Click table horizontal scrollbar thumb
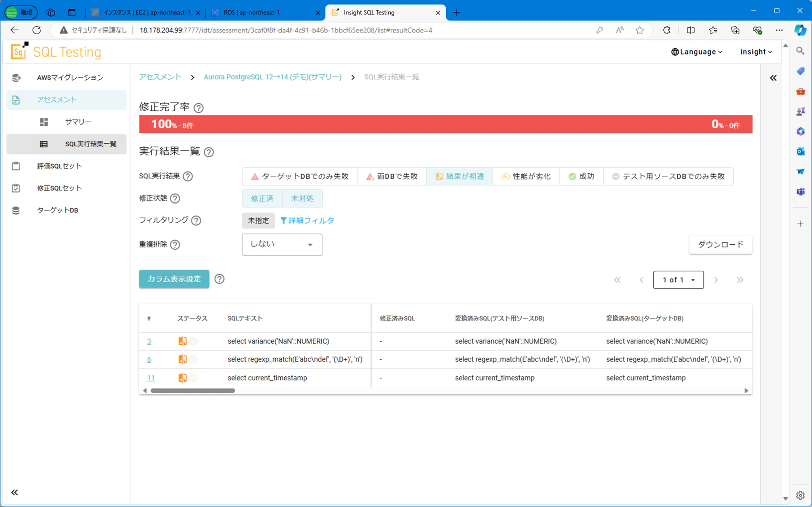The height and width of the screenshot is (507, 812). [x=193, y=391]
